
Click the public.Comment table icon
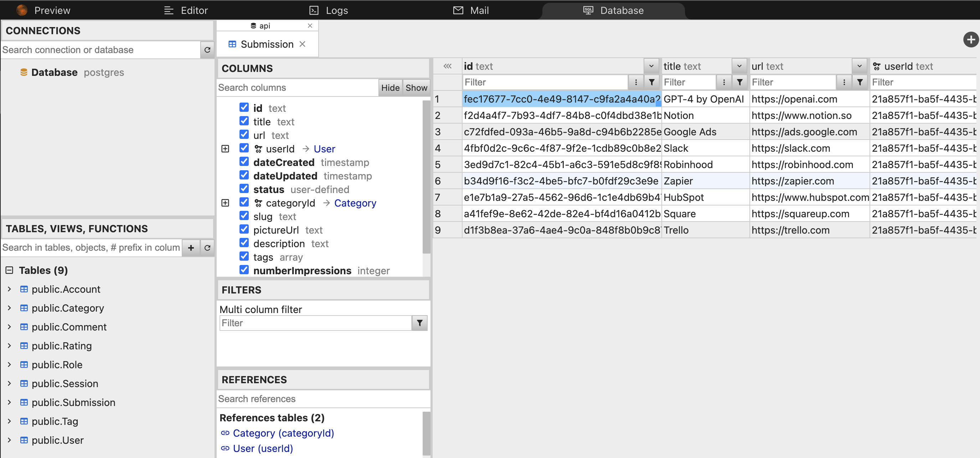click(24, 327)
